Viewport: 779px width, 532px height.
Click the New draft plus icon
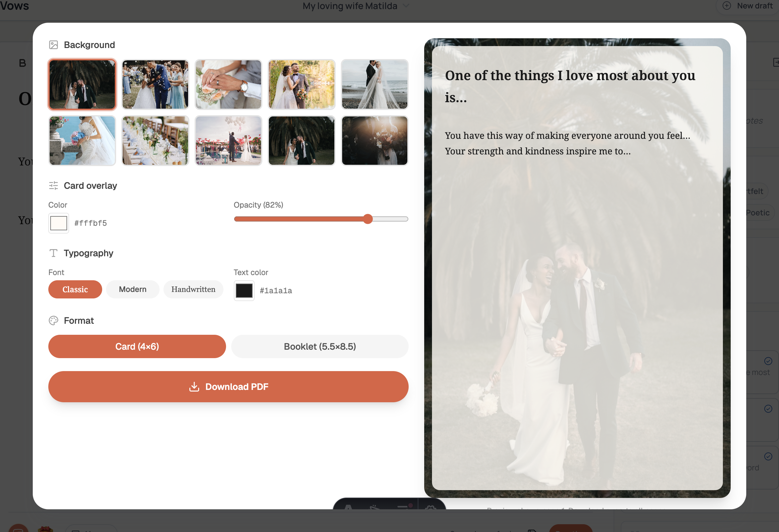click(x=726, y=6)
